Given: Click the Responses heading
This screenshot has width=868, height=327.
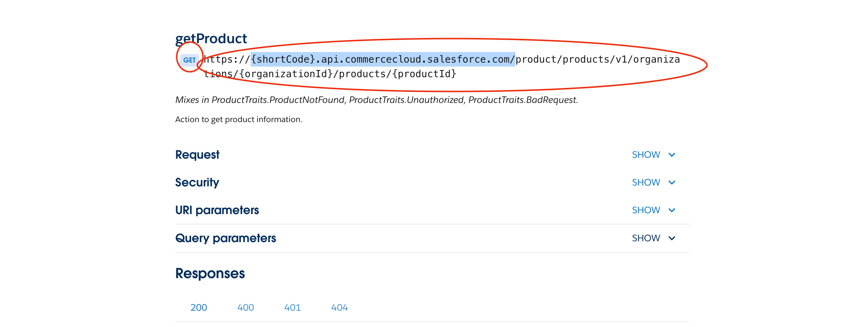Looking at the screenshot, I should click(x=210, y=273).
